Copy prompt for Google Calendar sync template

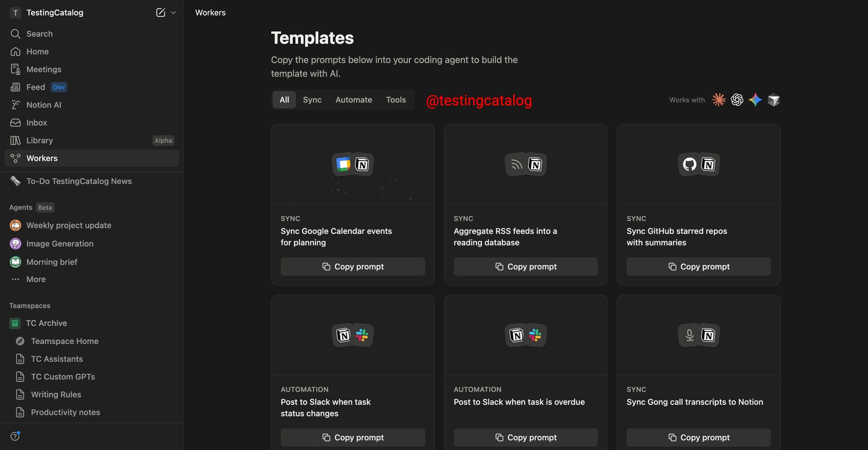pyautogui.click(x=352, y=267)
